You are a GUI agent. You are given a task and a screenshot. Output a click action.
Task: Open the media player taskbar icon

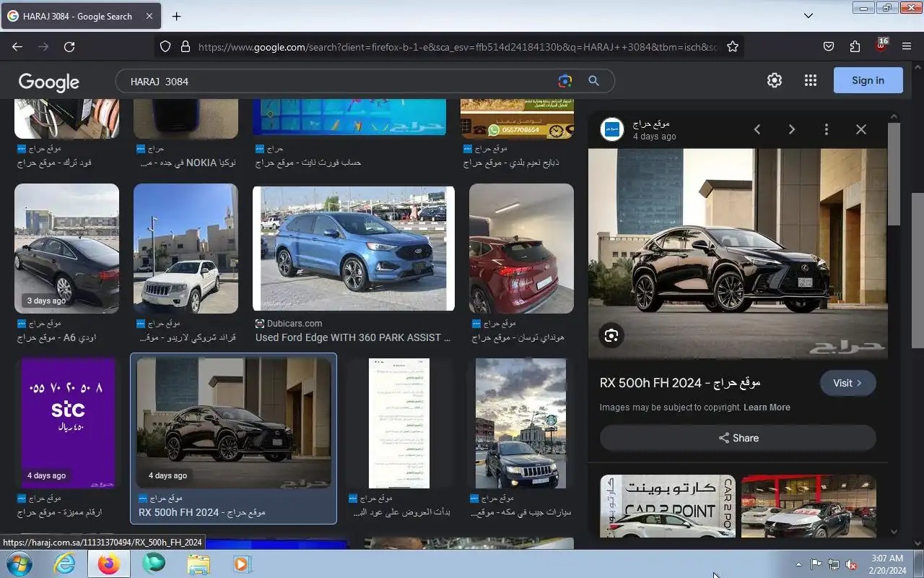(x=242, y=564)
